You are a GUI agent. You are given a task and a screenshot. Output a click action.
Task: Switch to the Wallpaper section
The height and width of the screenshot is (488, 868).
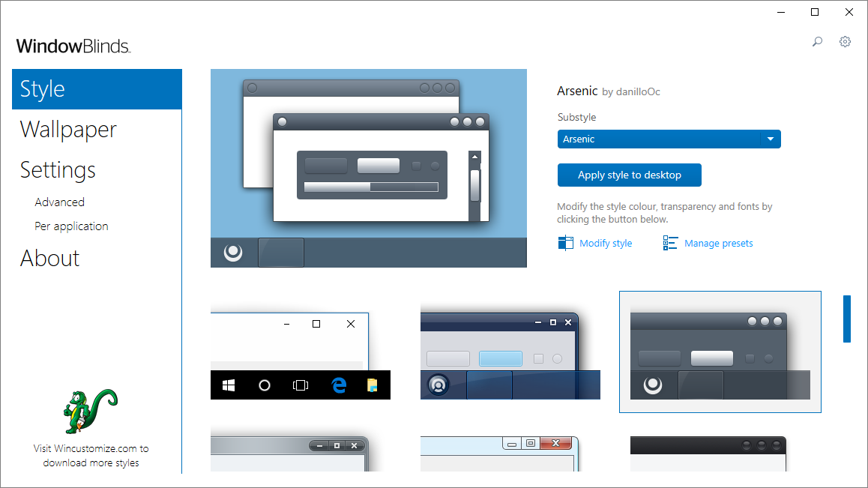click(68, 129)
